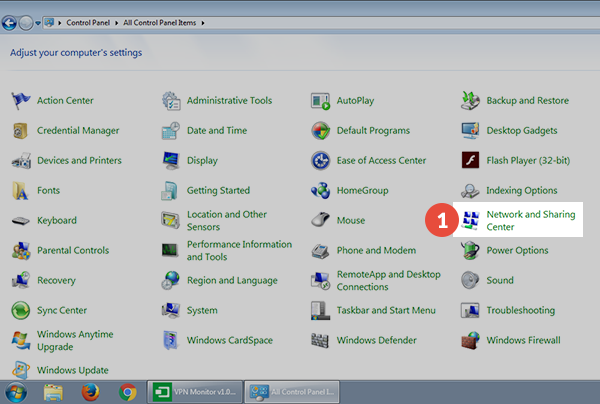This screenshot has height=404, width=600.
Task: Open the Troubleshooting link
Action: (x=520, y=310)
